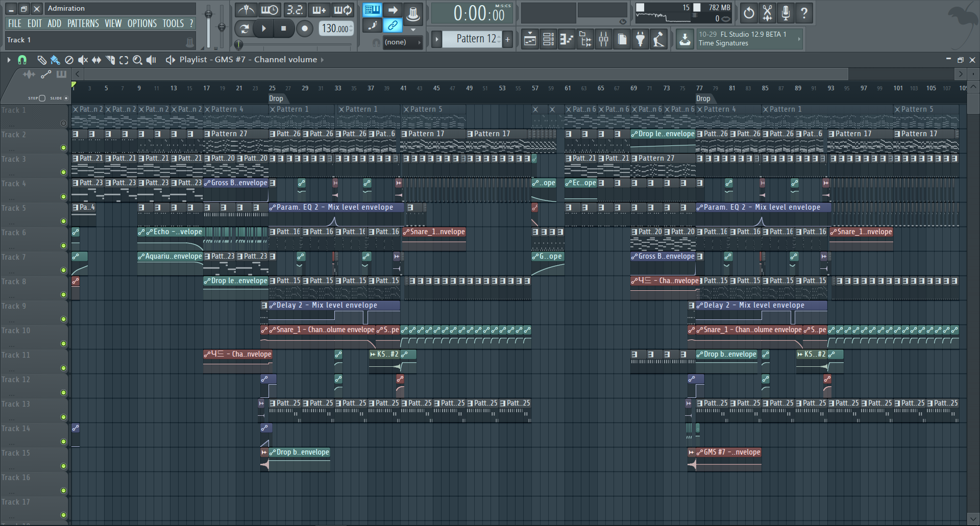This screenshot has width=980, height=526.
Task: Select the Slice tool
Action: click(110, 60)
